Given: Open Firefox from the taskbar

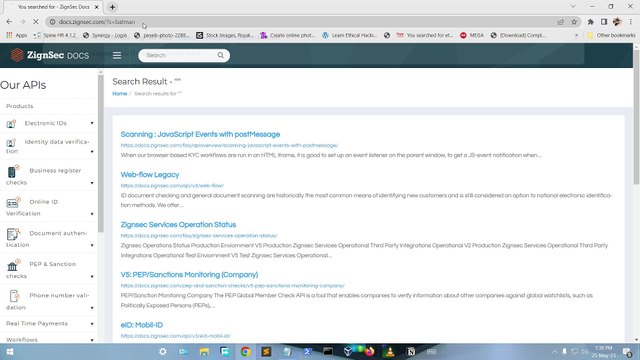Looking at the screenshot, I should click(369, 351).
